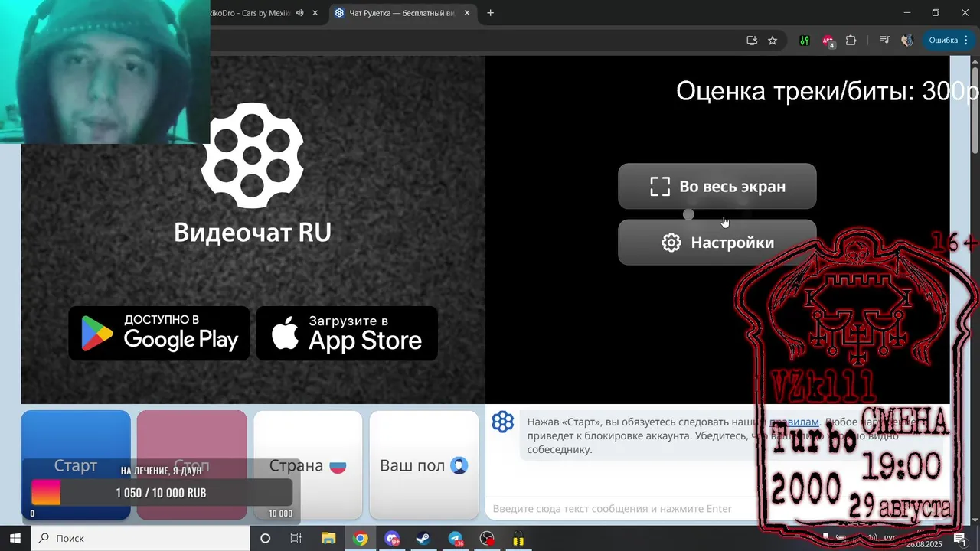Screen dimensions: 980x551
Task: Open Steam from the taskbar
Action: click(423, 539)
